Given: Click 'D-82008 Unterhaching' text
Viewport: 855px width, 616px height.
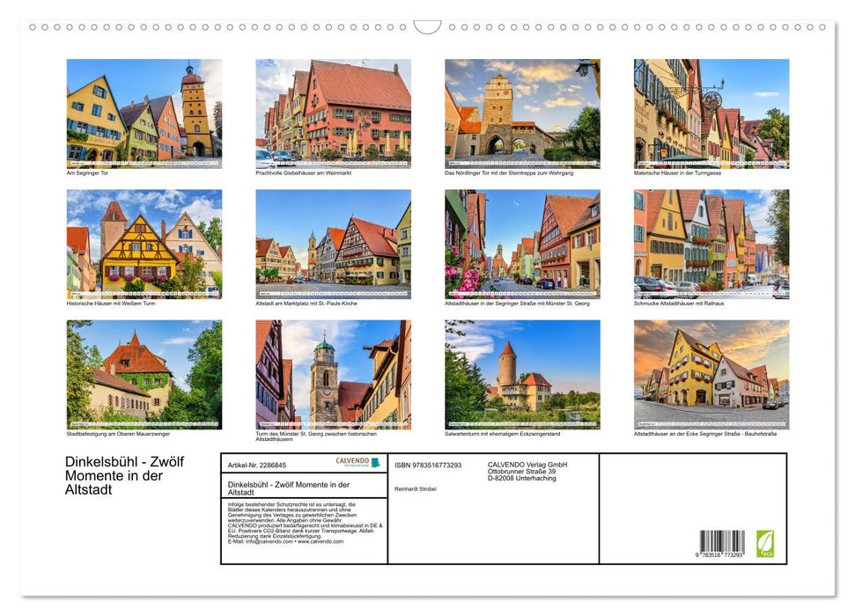Looking at the screenshot, I should pos(522,478).
